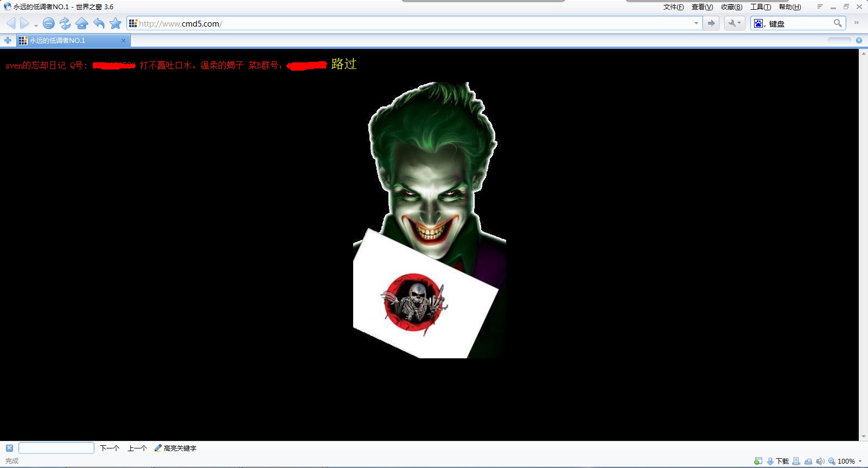Open the 查看(V) menu
Screen dimensions: 868x468
[x=702, y=7]
